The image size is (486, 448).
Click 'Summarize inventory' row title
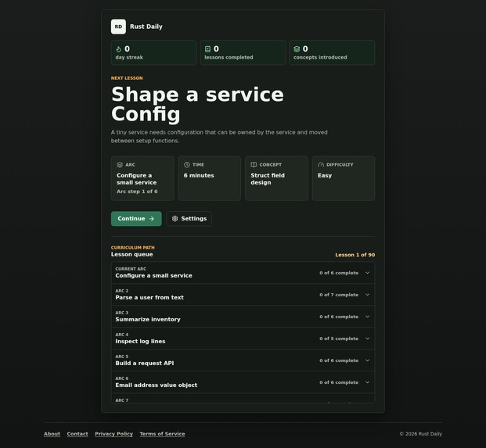148,319
